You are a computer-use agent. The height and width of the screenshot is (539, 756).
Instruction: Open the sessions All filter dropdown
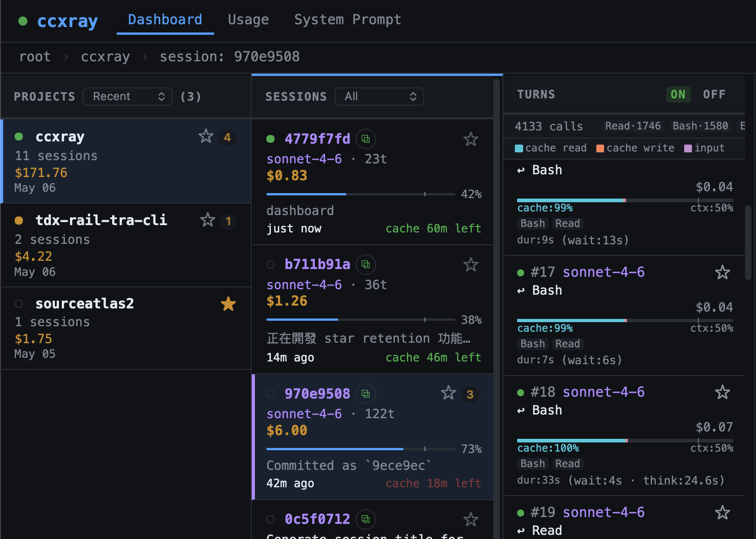coord(379,97)
